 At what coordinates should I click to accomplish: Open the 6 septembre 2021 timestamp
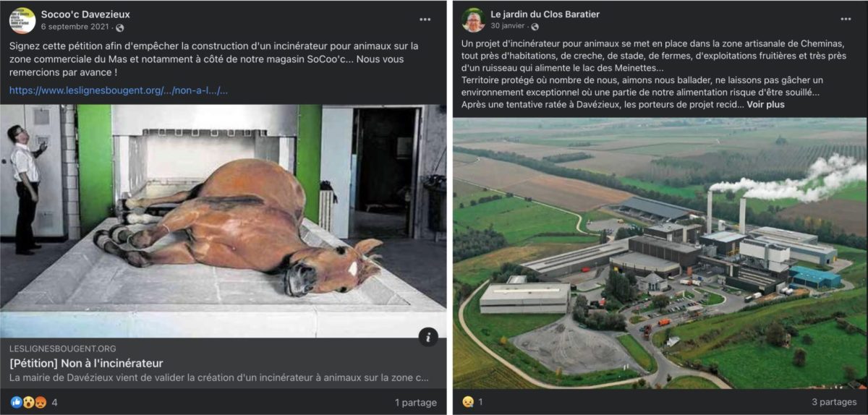click(x=75, y=27)
